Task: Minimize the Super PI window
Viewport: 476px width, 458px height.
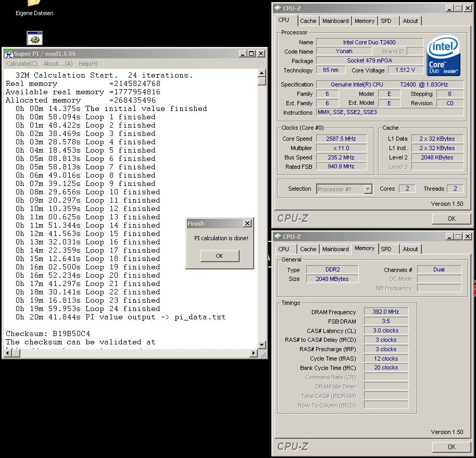Action: 243,54
